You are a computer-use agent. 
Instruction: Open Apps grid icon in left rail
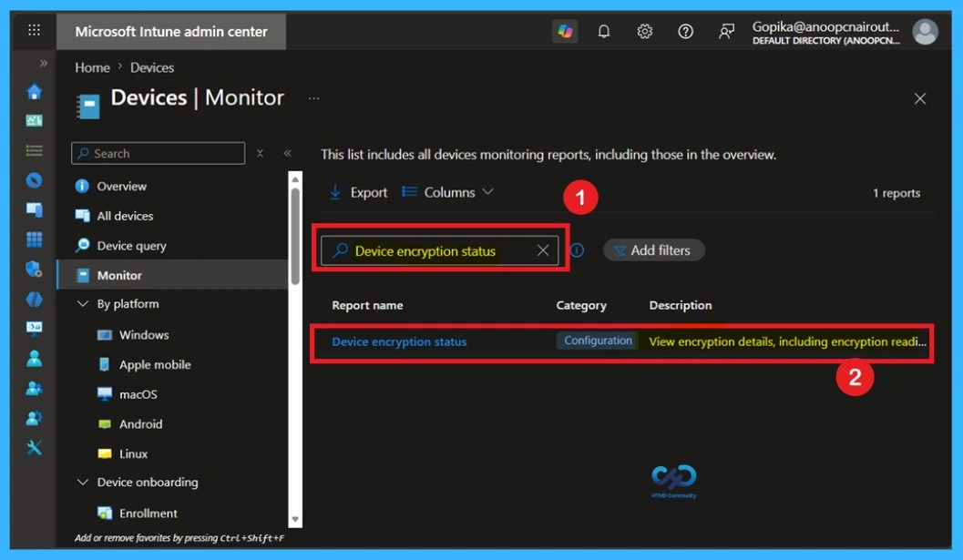tap(35, 239)
